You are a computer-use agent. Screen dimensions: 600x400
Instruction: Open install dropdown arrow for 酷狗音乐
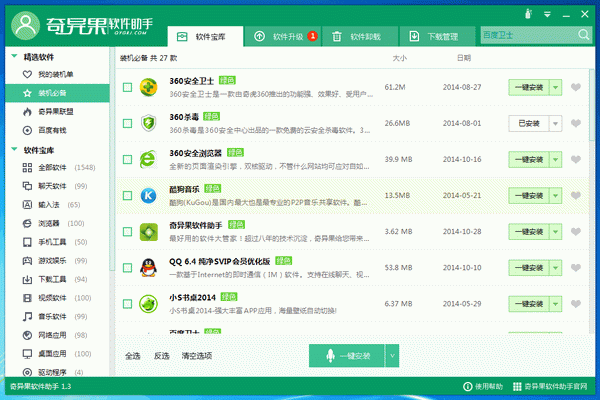(556, 196)
